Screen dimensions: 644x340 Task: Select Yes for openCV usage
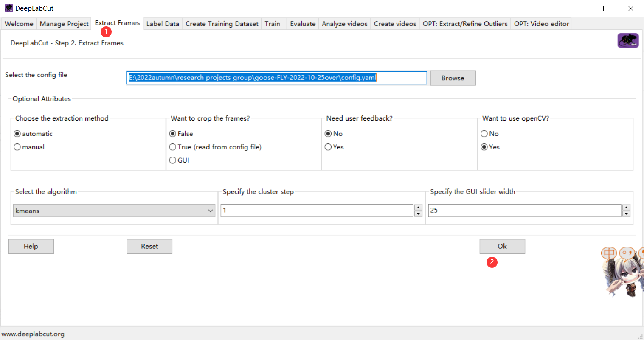click(490, 147)
